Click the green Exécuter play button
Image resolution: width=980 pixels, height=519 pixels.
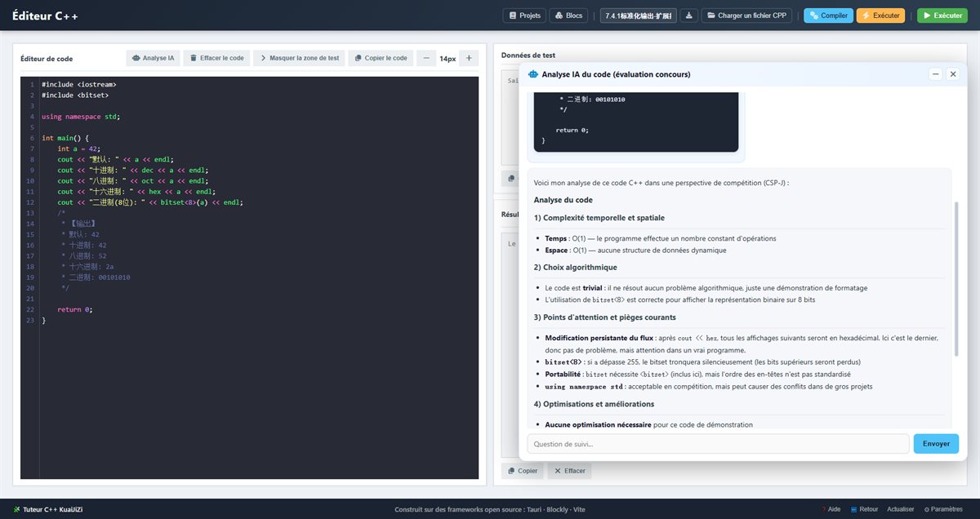coord(942,16)
